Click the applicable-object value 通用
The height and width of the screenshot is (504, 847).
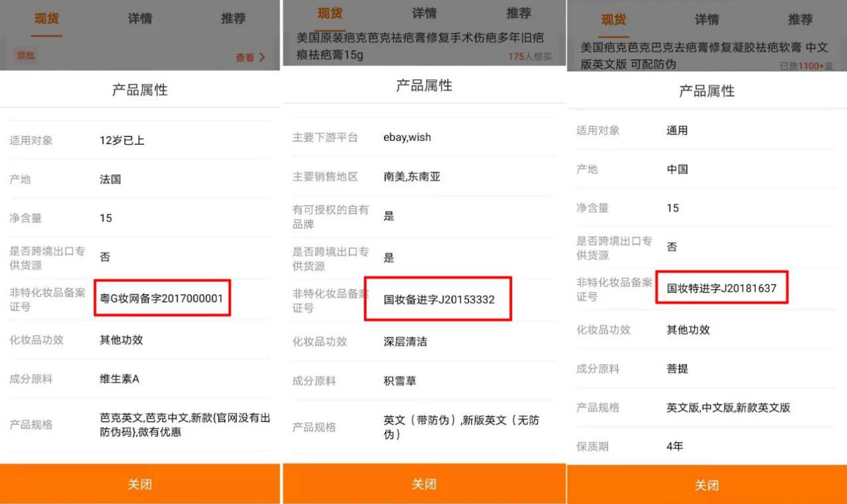point(677,131)
